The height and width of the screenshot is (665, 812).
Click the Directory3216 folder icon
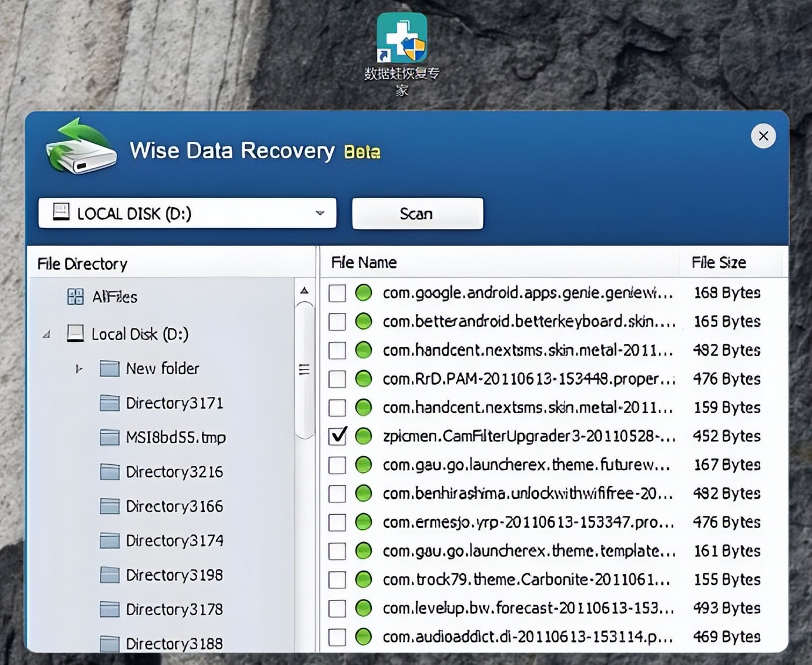pyautogui.click(x=110, y=472)
